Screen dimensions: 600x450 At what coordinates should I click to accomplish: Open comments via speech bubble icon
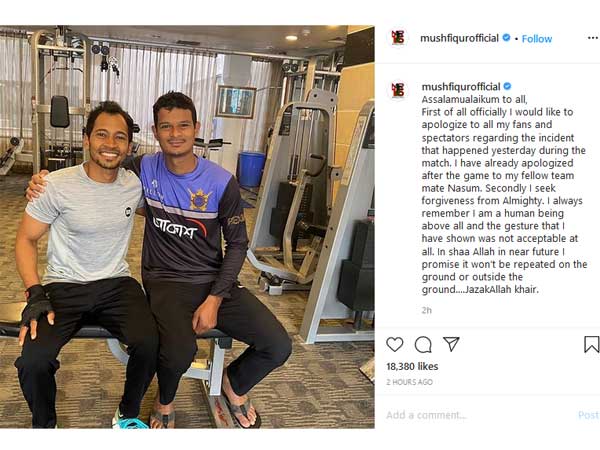423,344
